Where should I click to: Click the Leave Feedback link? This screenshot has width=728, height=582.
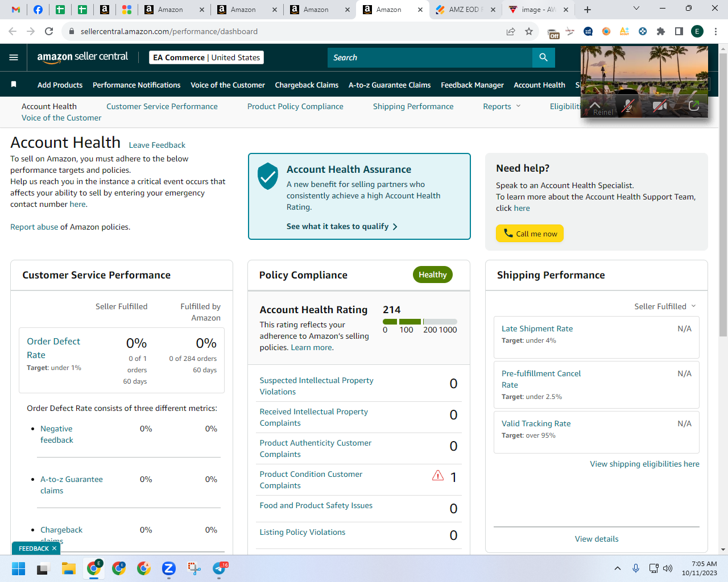157,145
